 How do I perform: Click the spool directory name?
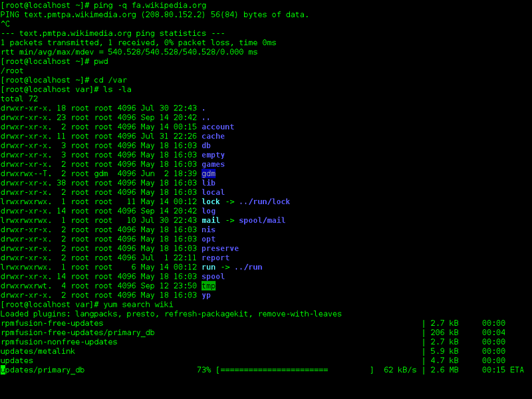pyautogui.click(x=213, y=277)
